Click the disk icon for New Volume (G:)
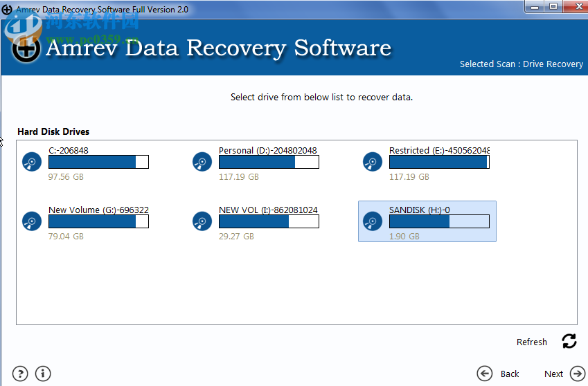588x386 pixels. pyautogui.click(x=32, y=221)
